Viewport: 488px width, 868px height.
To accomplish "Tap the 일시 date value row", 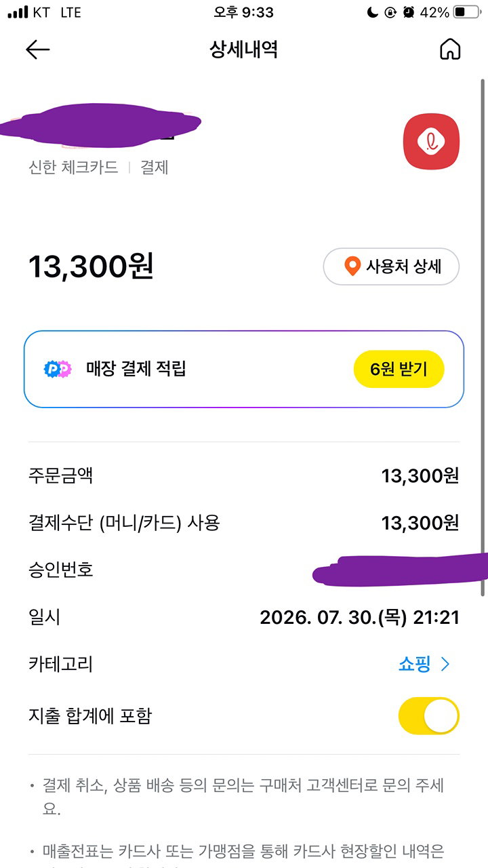I will tap(244, 617).
